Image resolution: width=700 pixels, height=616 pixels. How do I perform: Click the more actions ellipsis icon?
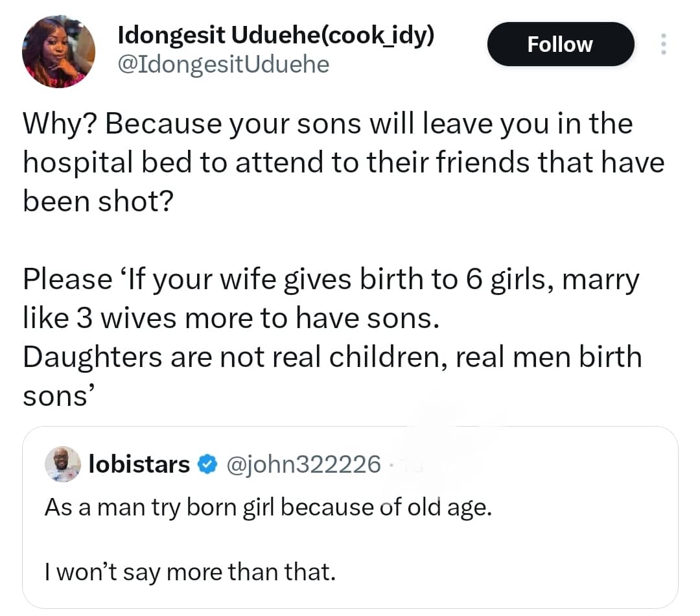click(x=664, y=44)
